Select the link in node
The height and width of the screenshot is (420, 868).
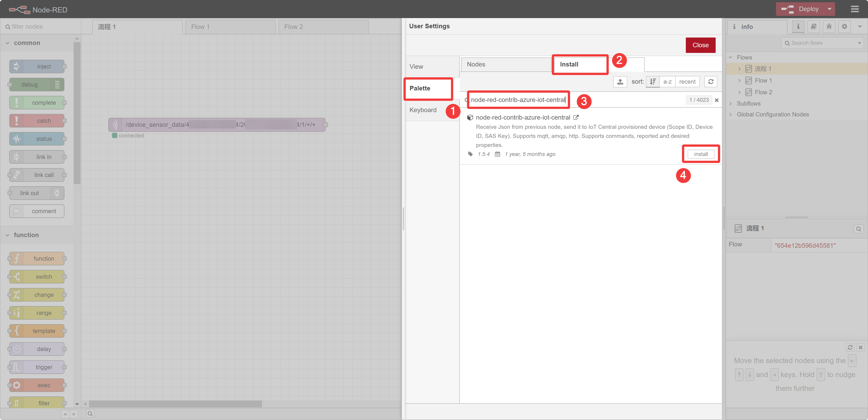pyautogui.click(x=37, y=157)
